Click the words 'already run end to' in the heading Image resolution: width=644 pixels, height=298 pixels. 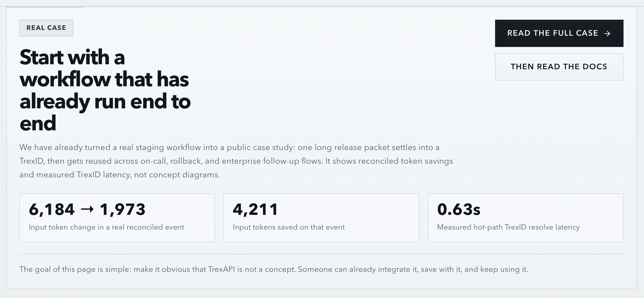105,102
